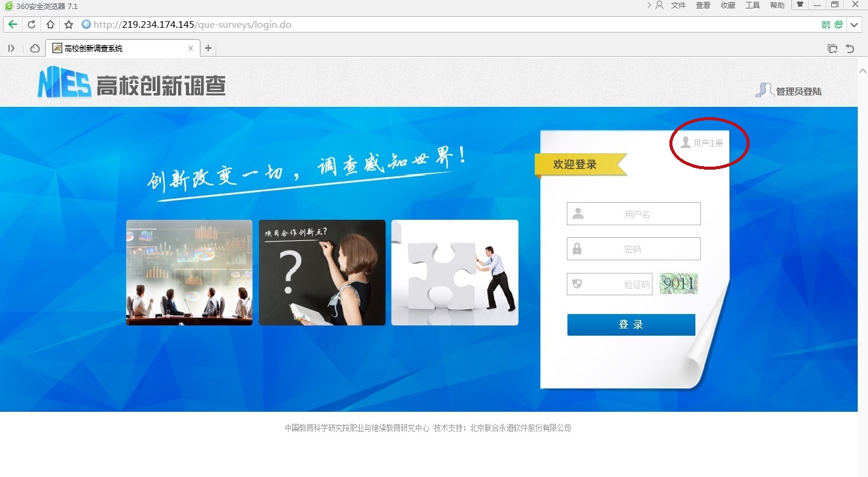
Task: Refresh the page using the reload icon
Action: [x=31, y=24]
